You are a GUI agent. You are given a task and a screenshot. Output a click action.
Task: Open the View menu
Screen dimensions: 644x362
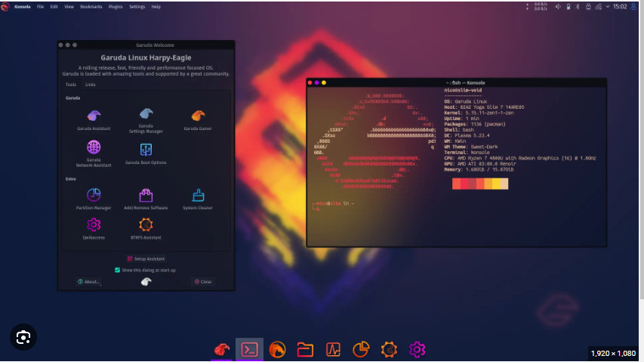click(x=69, y=7)
